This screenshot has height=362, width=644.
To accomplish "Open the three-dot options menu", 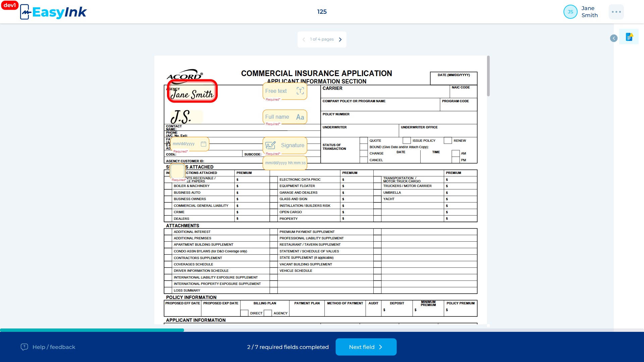I will 616,12.
